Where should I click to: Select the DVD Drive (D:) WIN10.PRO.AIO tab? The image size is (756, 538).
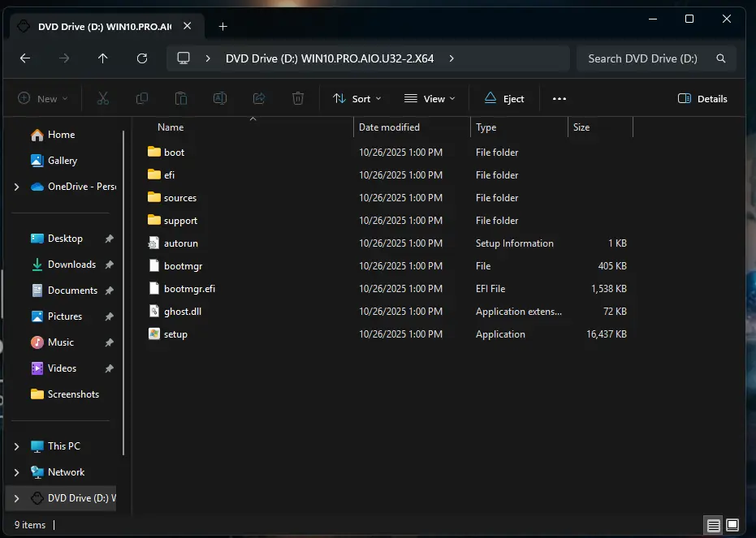point(105,27)
